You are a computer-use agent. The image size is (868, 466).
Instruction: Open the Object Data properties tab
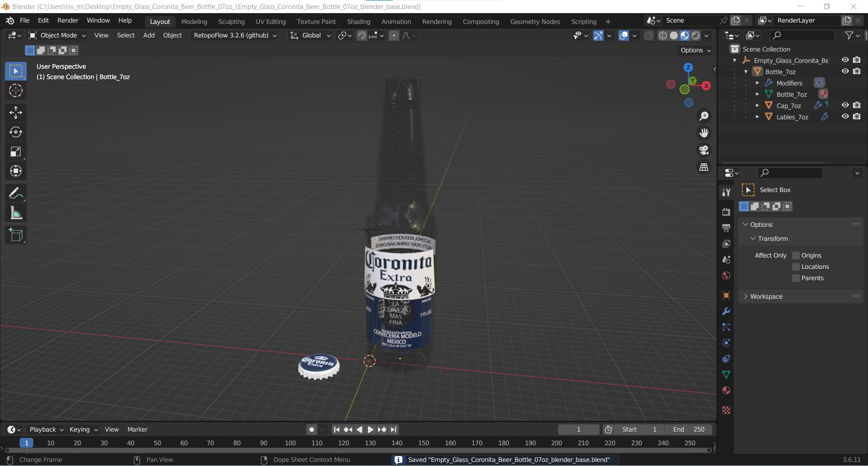[726, 374]
